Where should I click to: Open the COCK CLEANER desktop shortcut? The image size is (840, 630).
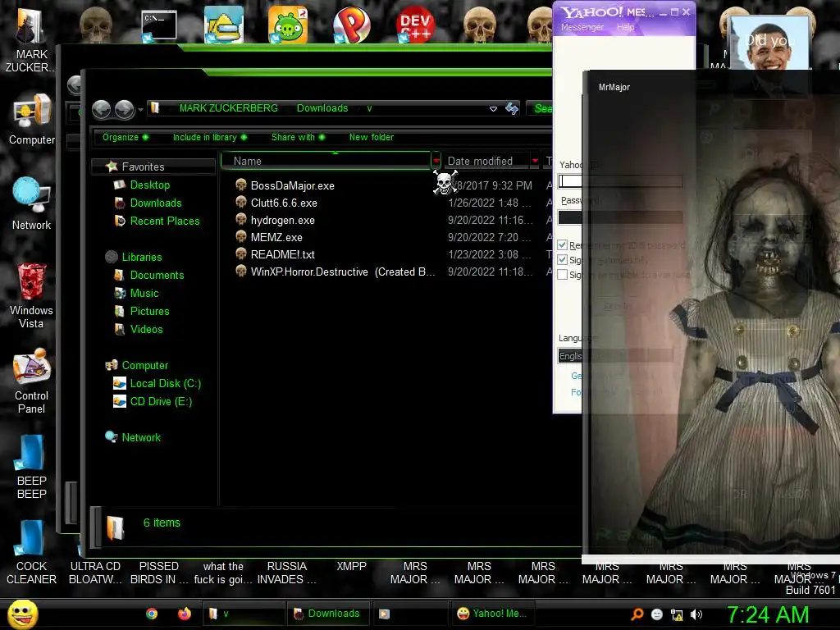click(x=31, y=552)
